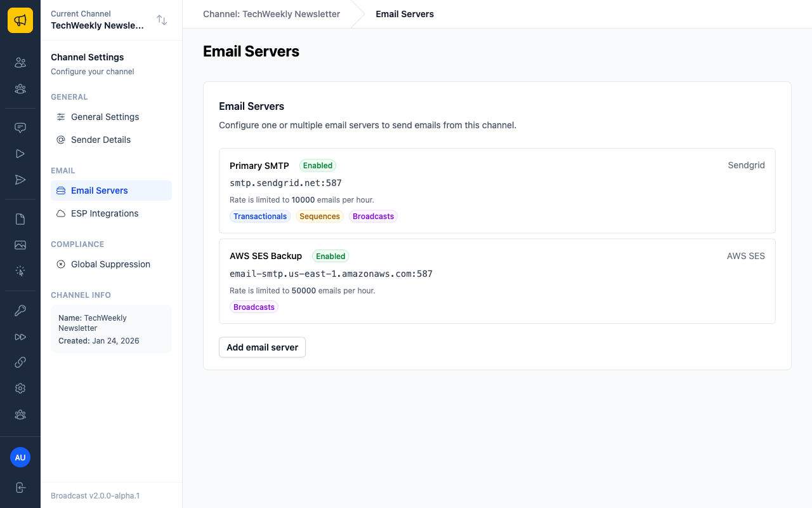812x508 pixels.
Task: Open the gear settings icon in the rail
Action: (x=20, y=388)
